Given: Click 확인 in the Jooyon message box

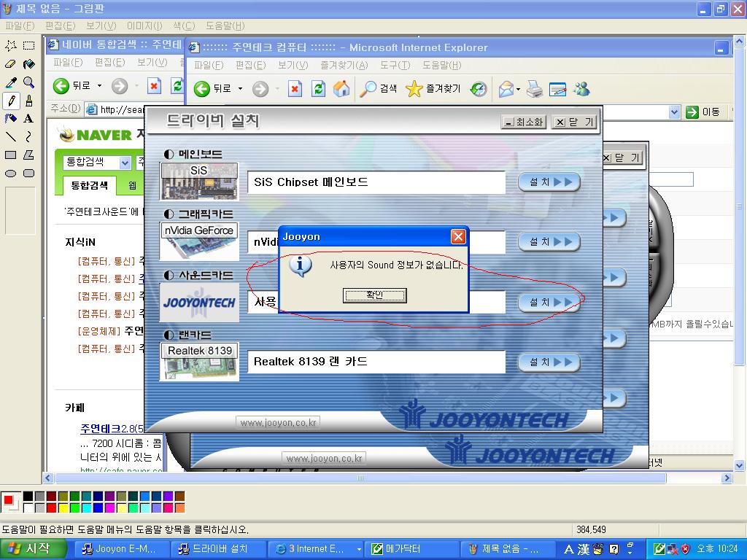Looking at the screenshot, I should coord(374,295).
